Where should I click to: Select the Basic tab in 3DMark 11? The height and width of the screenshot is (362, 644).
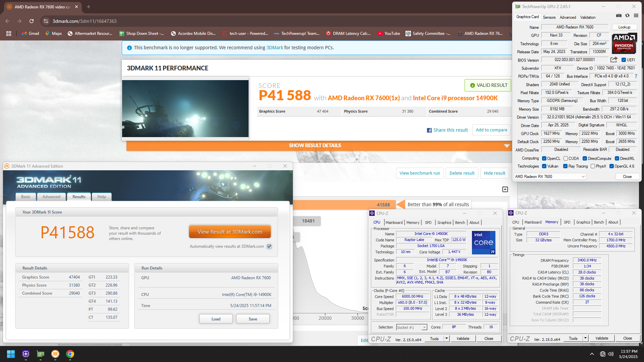[x=25, y=197]
